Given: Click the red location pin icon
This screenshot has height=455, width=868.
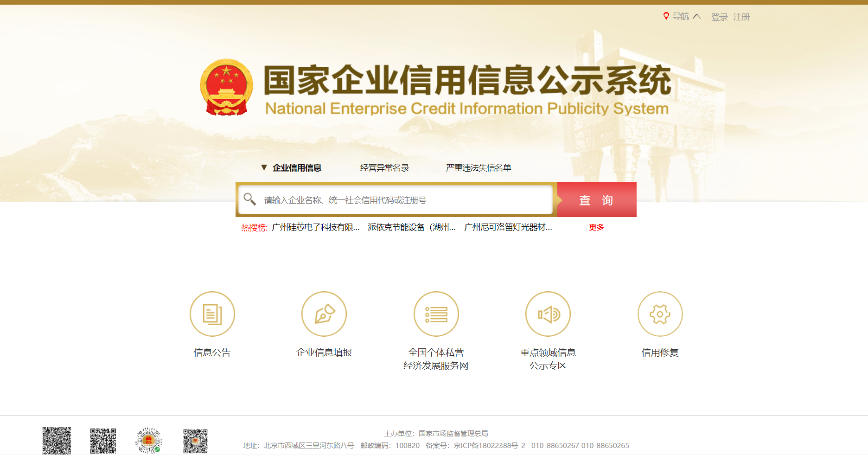Looking at the screenshot, I should (666, 16).
